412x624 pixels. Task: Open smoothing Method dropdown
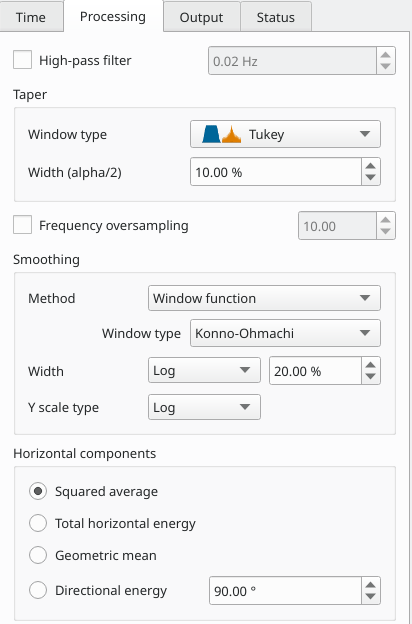click(x=264, y=298)
